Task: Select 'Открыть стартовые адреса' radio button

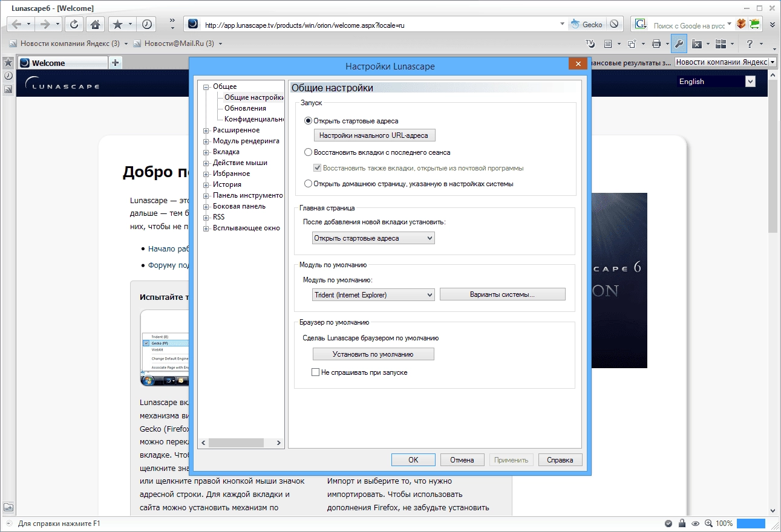Action: (309, 121)
